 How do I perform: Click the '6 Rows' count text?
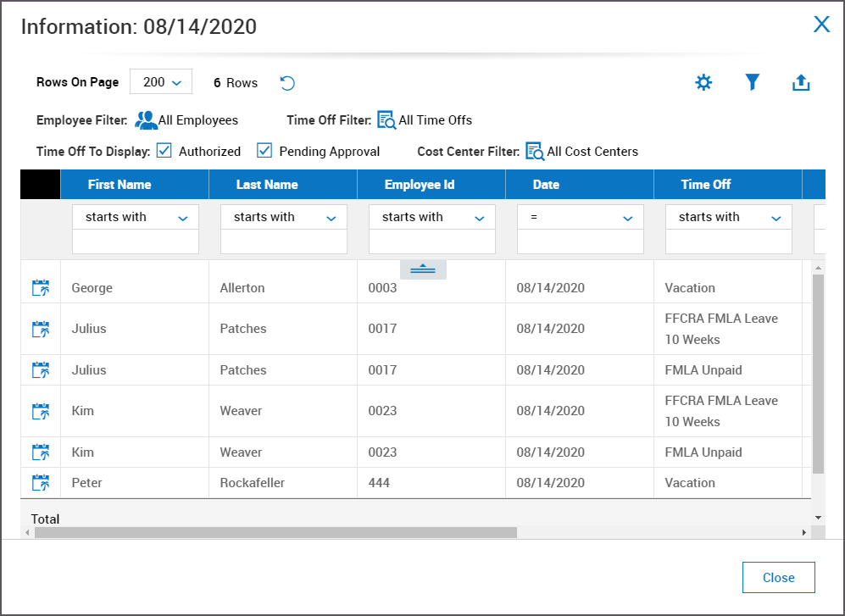236,82
